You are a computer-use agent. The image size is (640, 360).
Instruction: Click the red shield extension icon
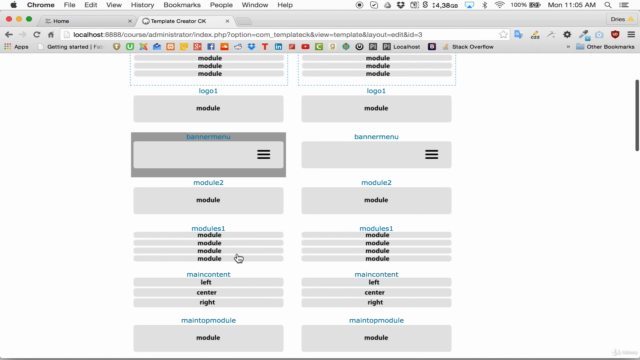pos(615,35)
